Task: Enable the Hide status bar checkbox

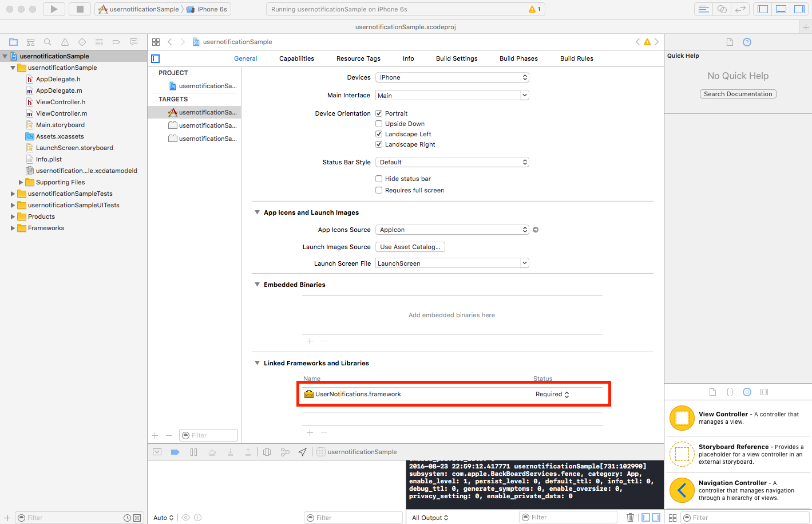Action: pyautogui.click(x=379, y=179)
